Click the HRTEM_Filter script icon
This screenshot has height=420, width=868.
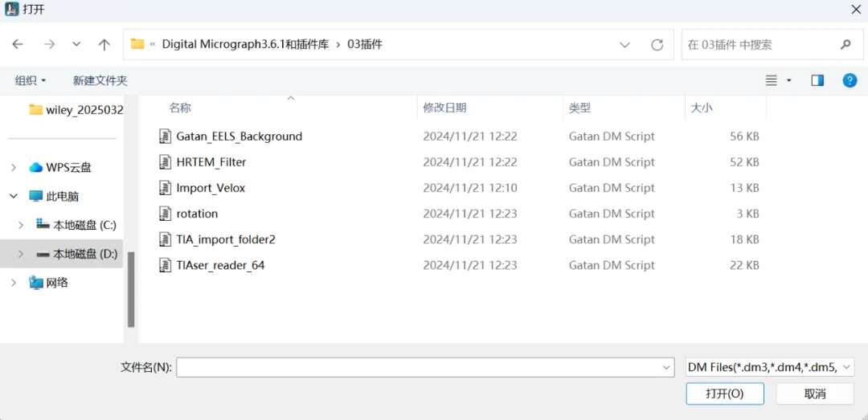tap(165, 162)
